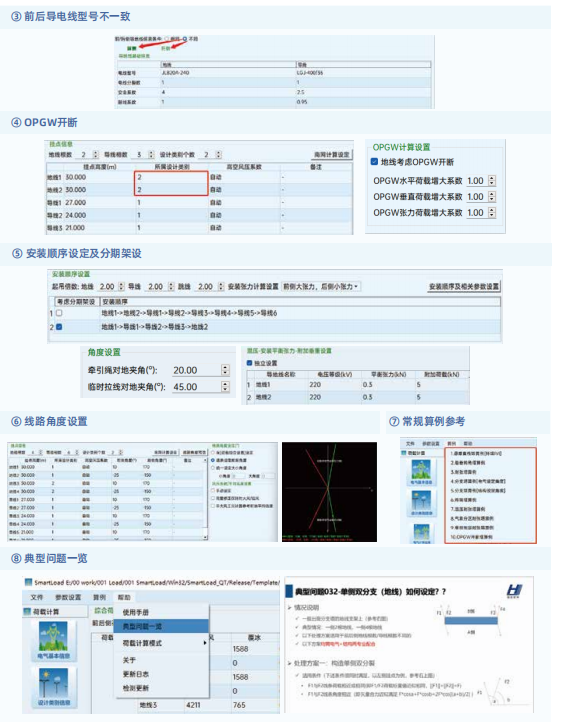The height and width of the screenshot is (725, 563).
Task: Click 地线1 挂点高度 cell 30.000 in the OPGW table
Action: pyautogui.click(x=99, y=177)
